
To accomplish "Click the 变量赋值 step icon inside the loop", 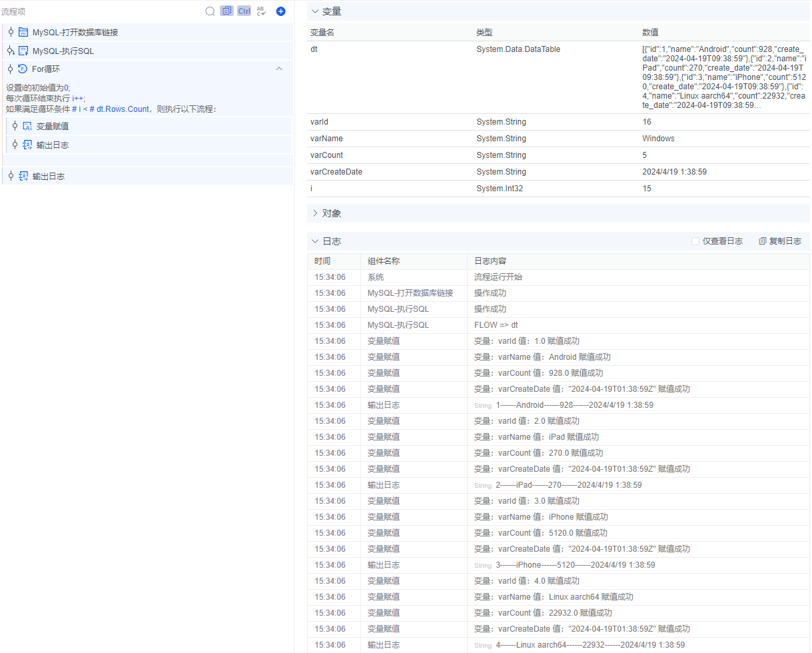I will 27,126.
